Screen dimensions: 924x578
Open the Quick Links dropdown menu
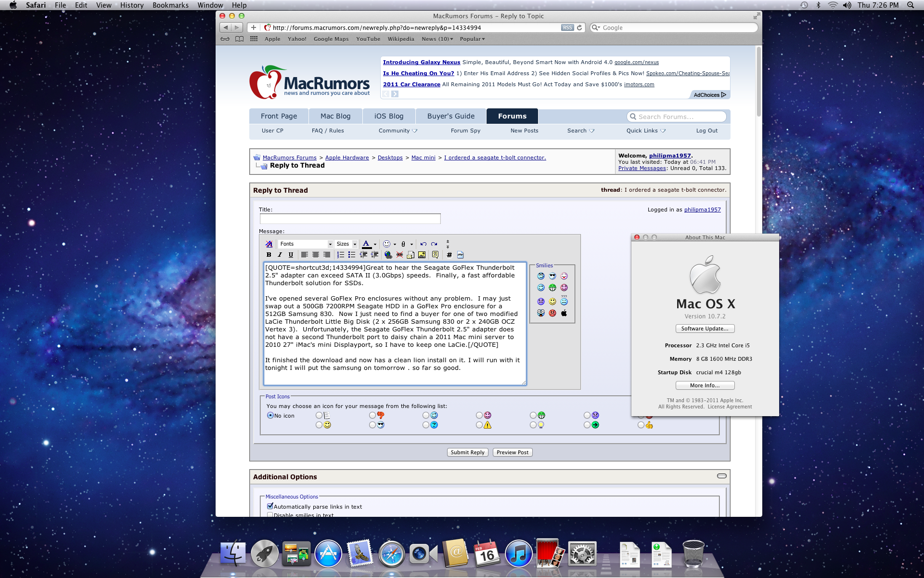click(x=646, y=131)
